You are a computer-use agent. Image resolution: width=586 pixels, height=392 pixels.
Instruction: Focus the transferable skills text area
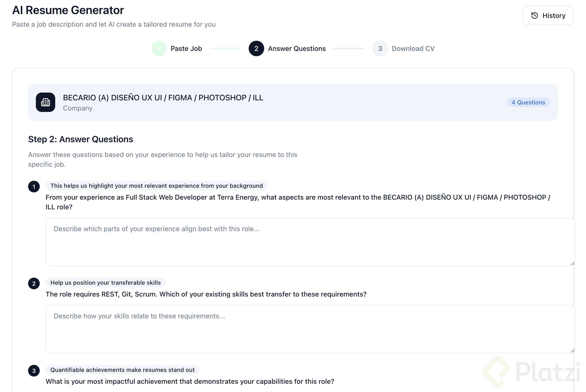point(310,329)
